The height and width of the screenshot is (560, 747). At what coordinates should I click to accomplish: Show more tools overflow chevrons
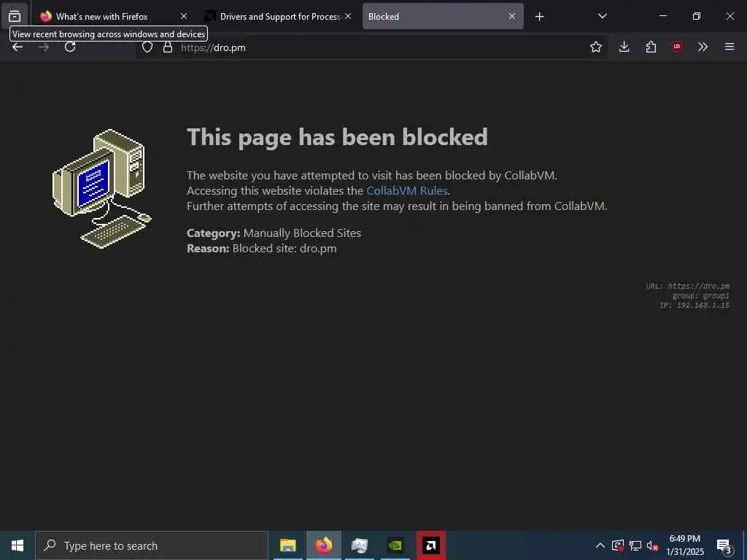[703, 47]
